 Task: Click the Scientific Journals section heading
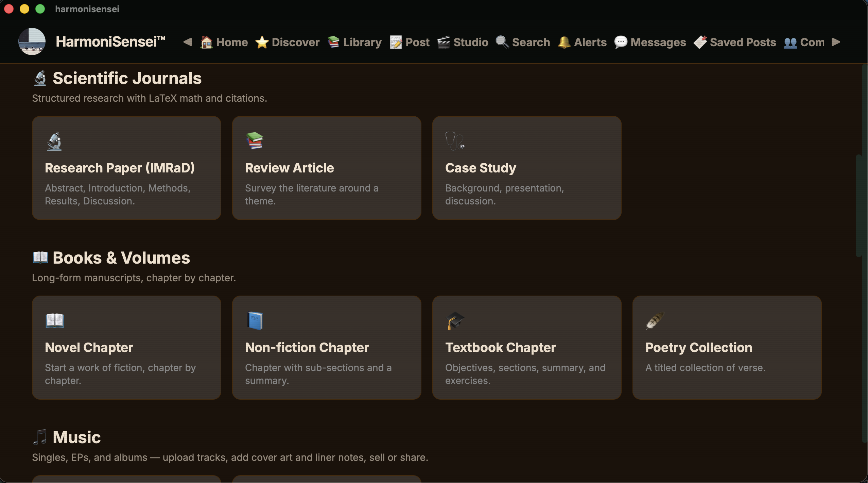tap(127, 78)
